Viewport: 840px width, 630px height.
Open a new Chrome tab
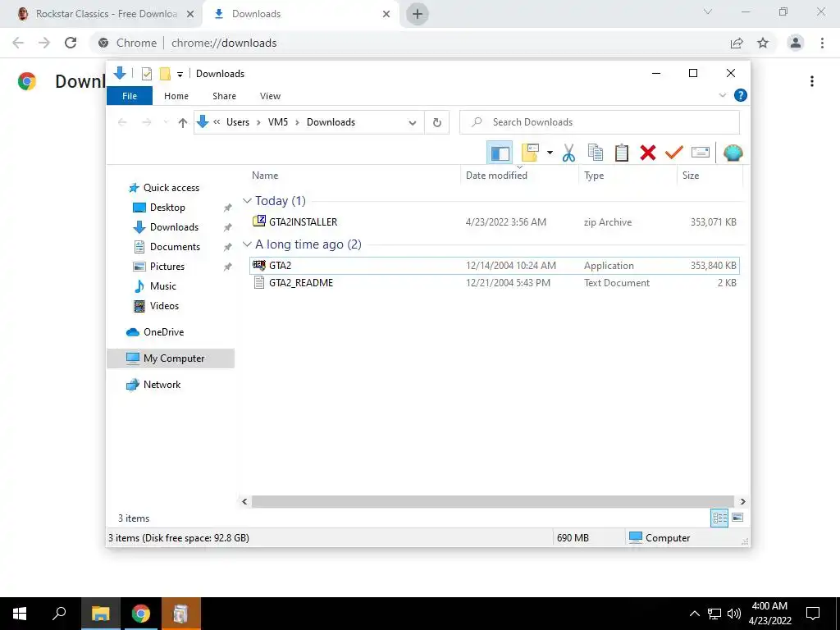(418, 14)
